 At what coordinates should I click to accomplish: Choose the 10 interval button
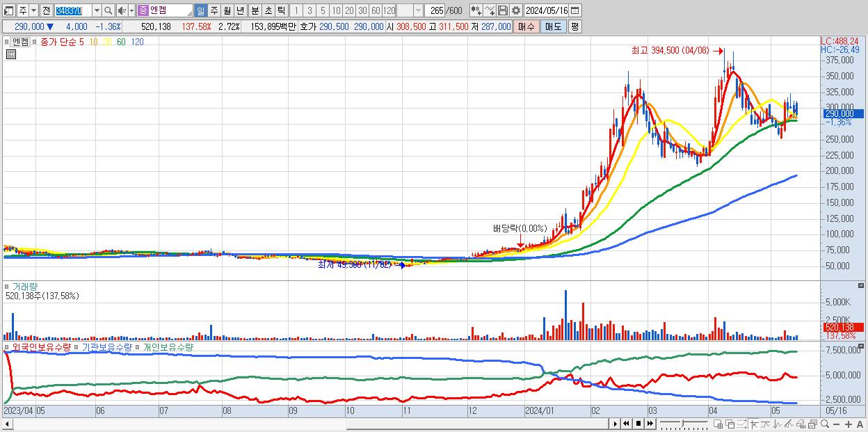336,10
